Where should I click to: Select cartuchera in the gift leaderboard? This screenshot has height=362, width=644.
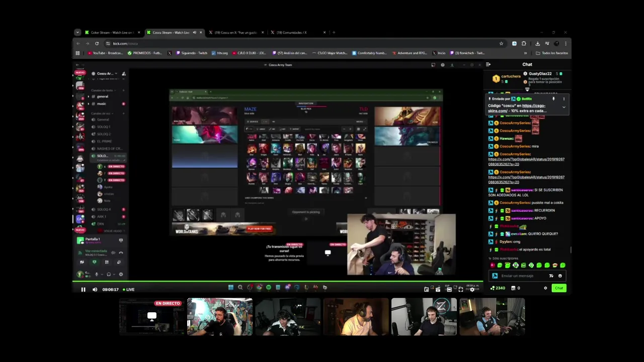(507, 78)
